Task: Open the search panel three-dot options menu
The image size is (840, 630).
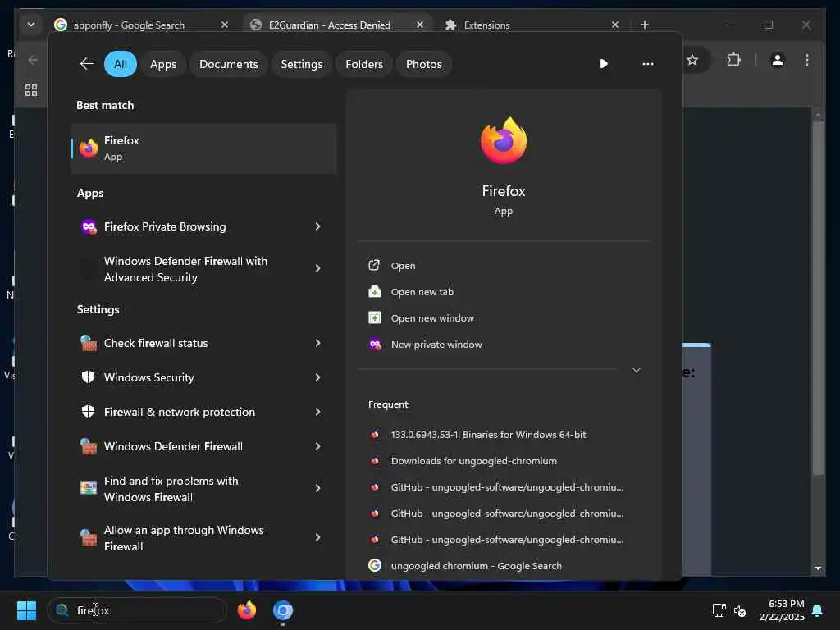Action: tap(648, 64)
